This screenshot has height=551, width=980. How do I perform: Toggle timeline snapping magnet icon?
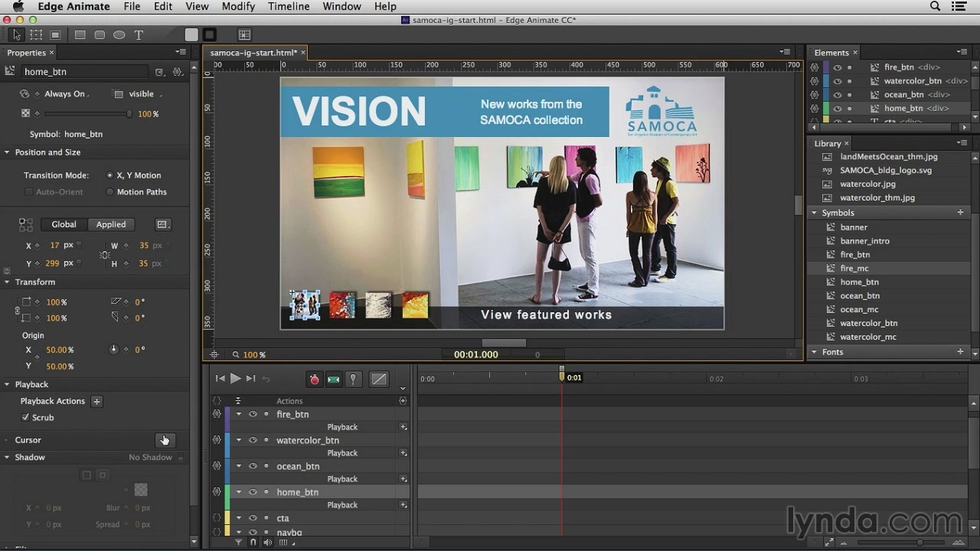click(x=253, y=543)
